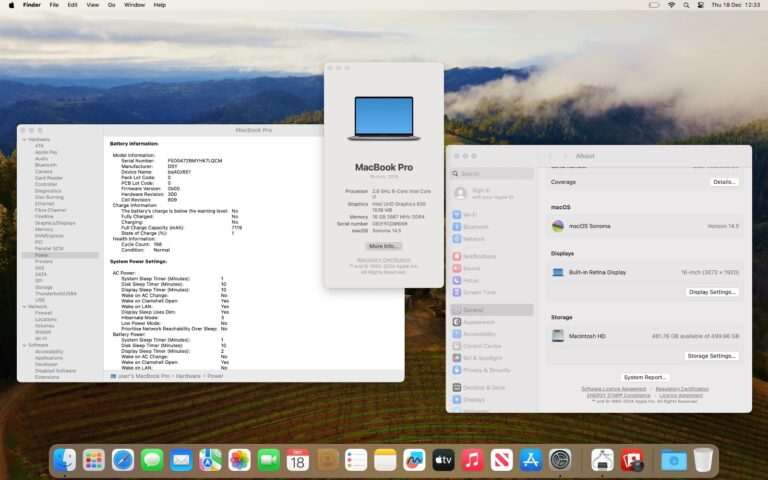
Task: Open the Notes app in the Dock
Action: pos(385,460)
